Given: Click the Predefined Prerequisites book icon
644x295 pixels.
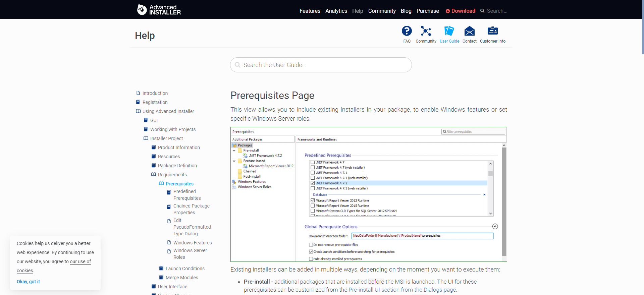Looking at the screenshot, I should click(x=169, y=192).
